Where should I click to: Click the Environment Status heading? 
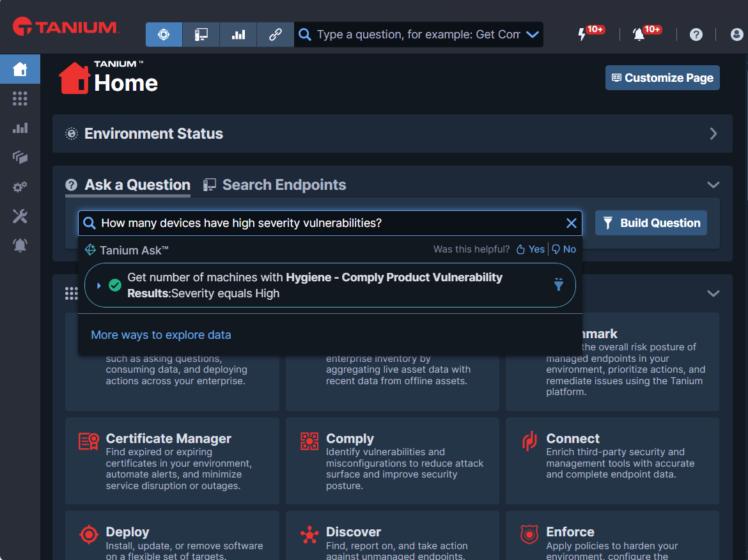click(x=153, y=134)
